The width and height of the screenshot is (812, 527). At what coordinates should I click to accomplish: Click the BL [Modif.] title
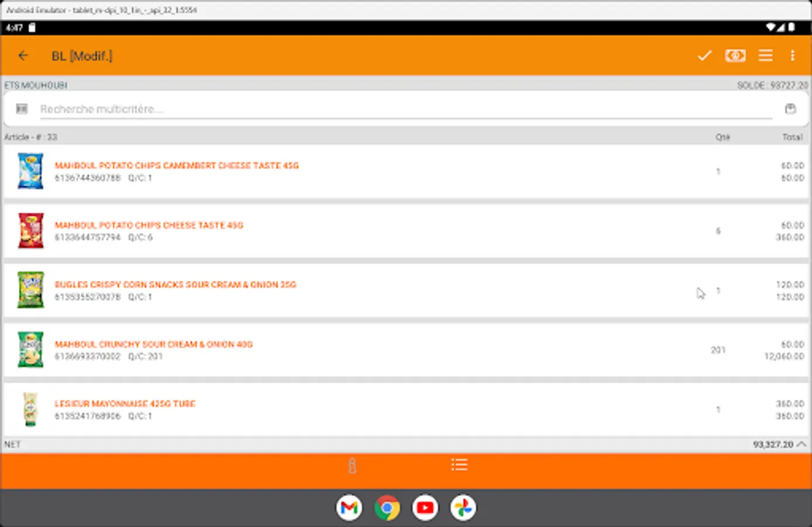[x=82, y=56]
